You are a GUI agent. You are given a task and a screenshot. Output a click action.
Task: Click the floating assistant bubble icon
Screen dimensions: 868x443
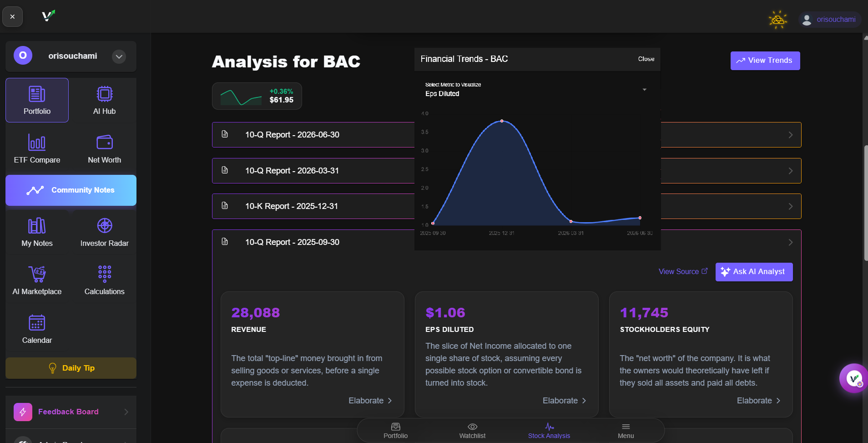(853, 378)
